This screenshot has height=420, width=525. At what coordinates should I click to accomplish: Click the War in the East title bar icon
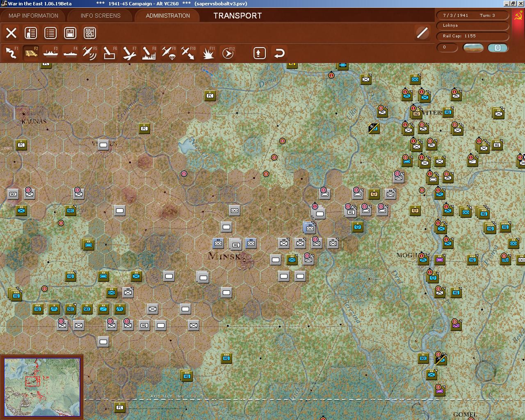click(4, 3)
